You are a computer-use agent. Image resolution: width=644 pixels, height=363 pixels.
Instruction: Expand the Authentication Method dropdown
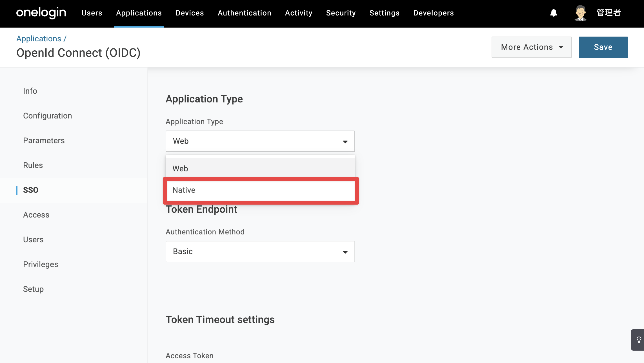[260, 252]
